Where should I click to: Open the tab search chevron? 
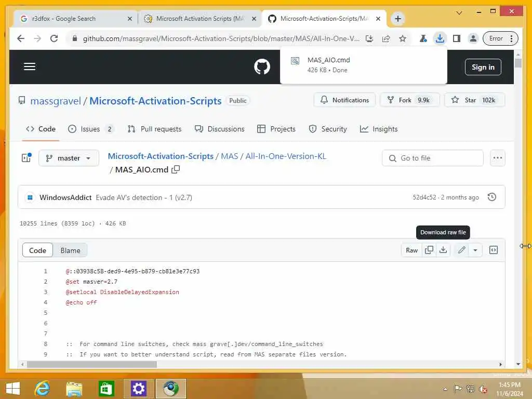point(459,13)
